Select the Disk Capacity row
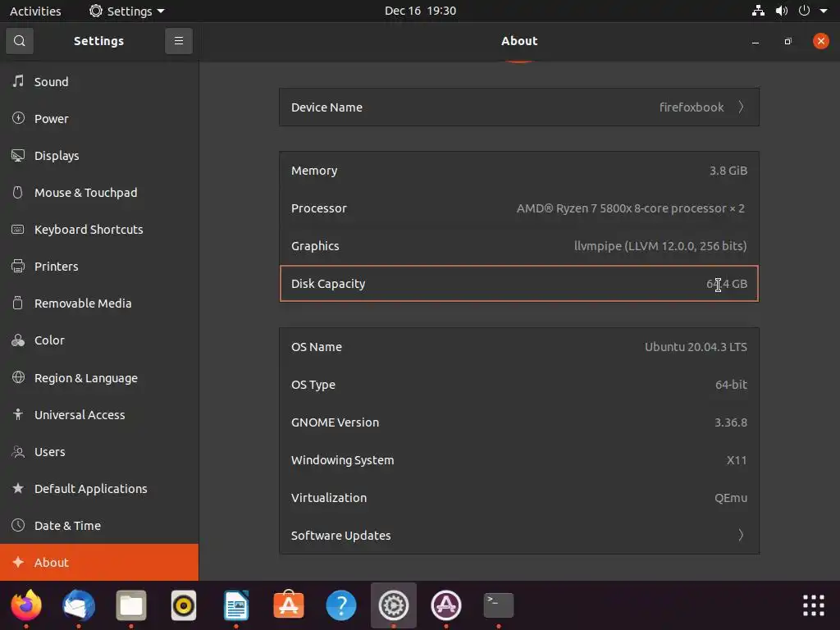840x630 pixels. point(519,283)
